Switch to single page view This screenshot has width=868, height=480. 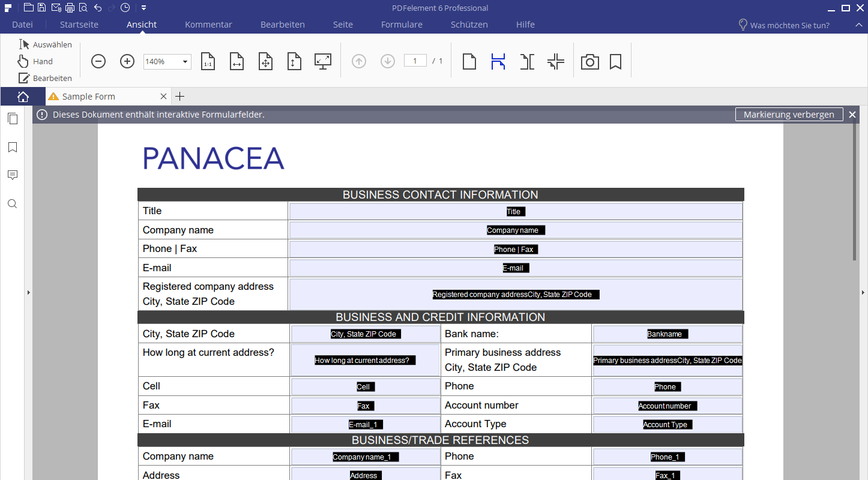[x=469, y=61]
